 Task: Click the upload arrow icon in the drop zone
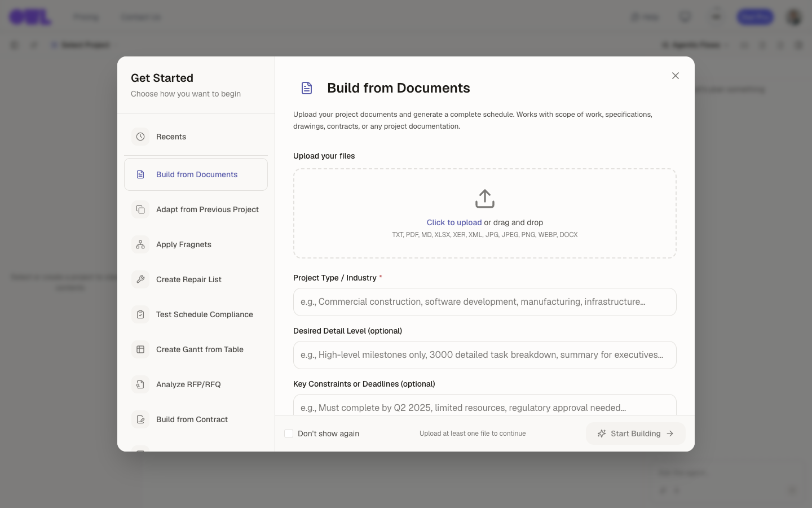coord(485,199)
